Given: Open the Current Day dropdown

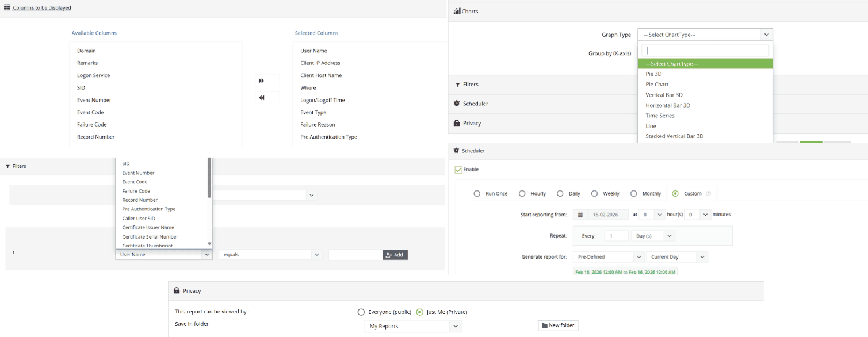Looking at the screenshot, I should click(676, 256).
